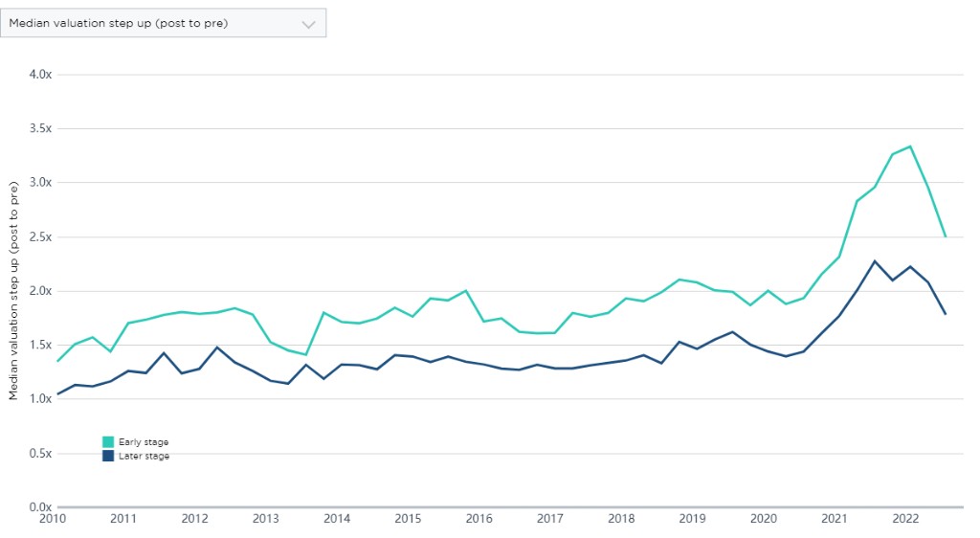980x538 pixels.
Task: Click the 2.5x y-axis label
Action: (x=38, y=236)
